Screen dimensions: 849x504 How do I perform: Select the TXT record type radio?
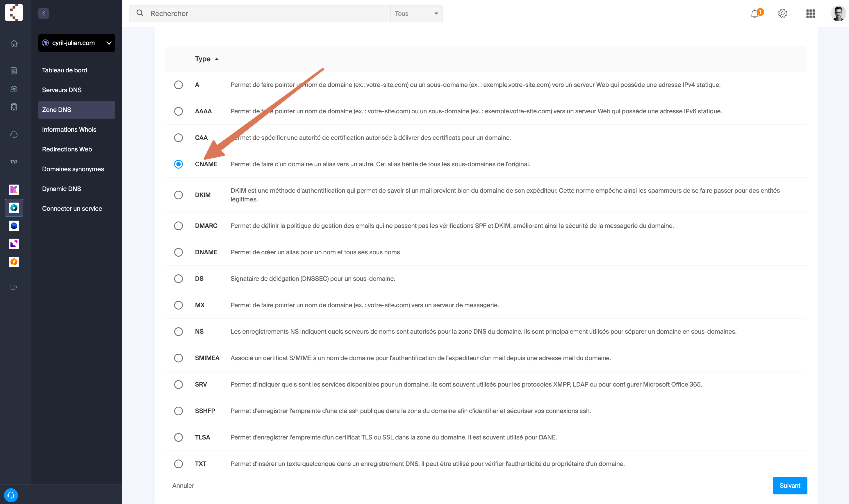178,464
